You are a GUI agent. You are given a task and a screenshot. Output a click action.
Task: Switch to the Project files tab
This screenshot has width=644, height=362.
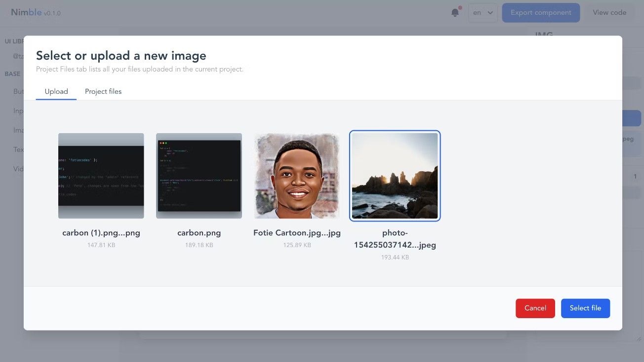coord(103,92)
